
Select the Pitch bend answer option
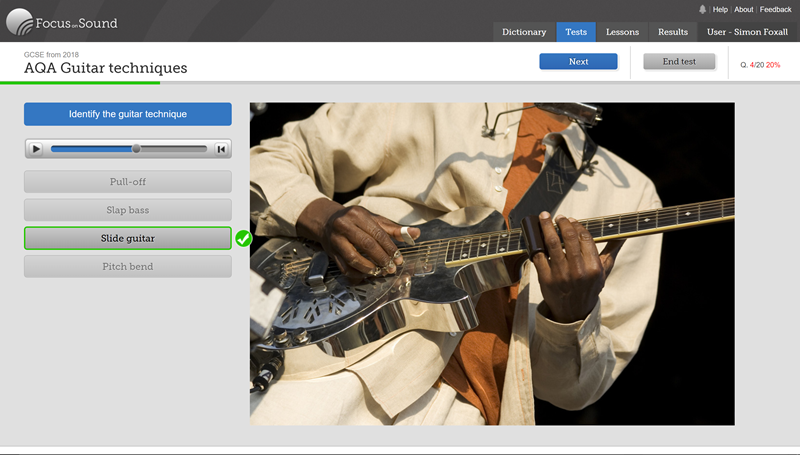coord(128,267)
